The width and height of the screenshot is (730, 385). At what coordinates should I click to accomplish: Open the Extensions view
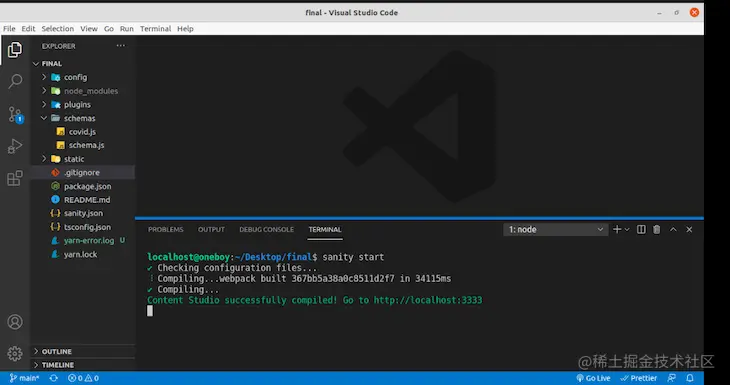click(15, 178)
